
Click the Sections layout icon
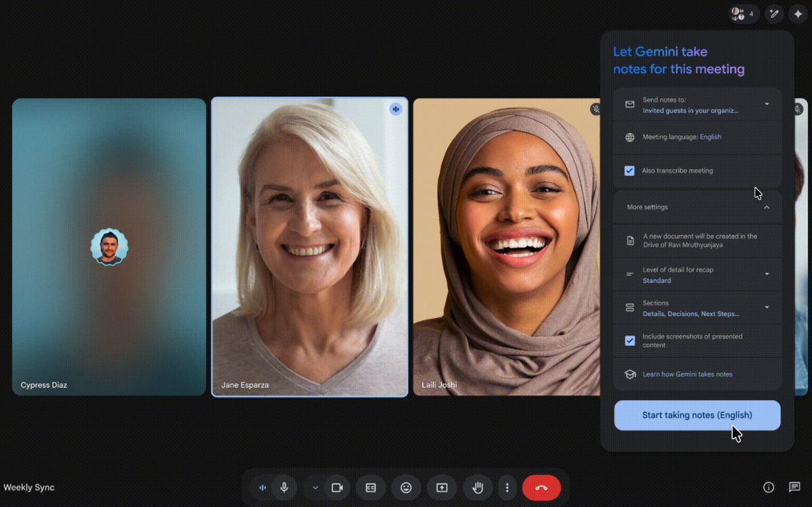click(x=630, y=308)
